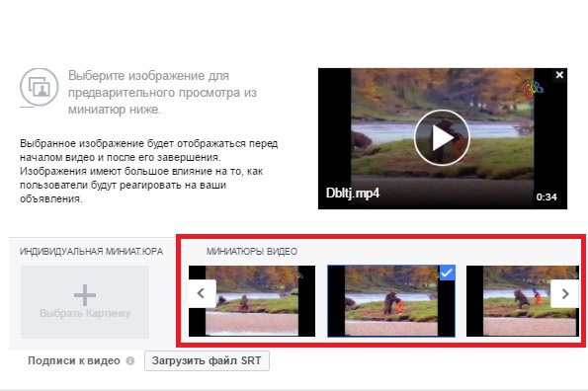Click the ИНДИВИДУАЛЬНАЯ МИНИАТЮРА section heading
Viewport: 588px width, 391px height.
tap(92, 252)
